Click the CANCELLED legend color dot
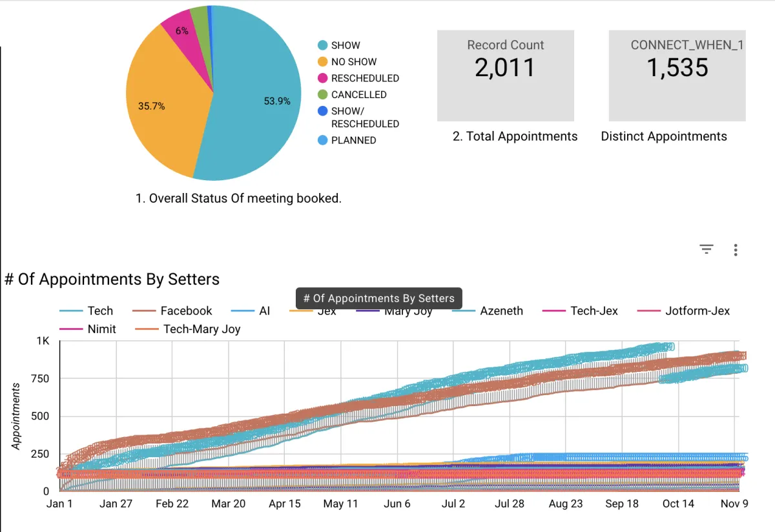This screenshot has width=775, height=532. click(323, 94)
